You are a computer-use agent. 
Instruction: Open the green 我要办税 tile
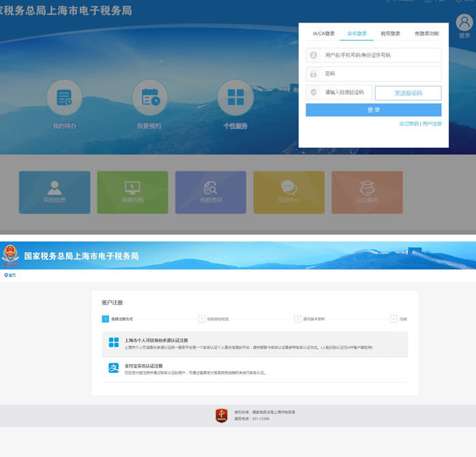coord(133,192)
